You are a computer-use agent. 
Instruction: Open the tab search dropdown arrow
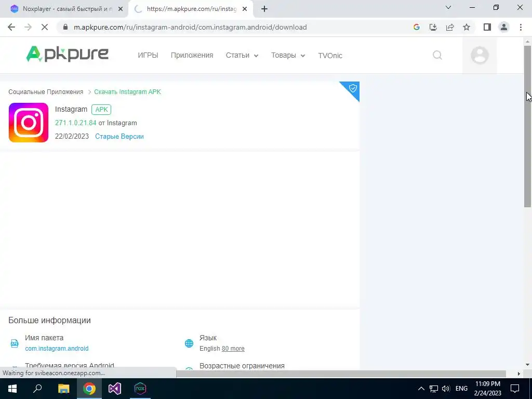point(448,7)
